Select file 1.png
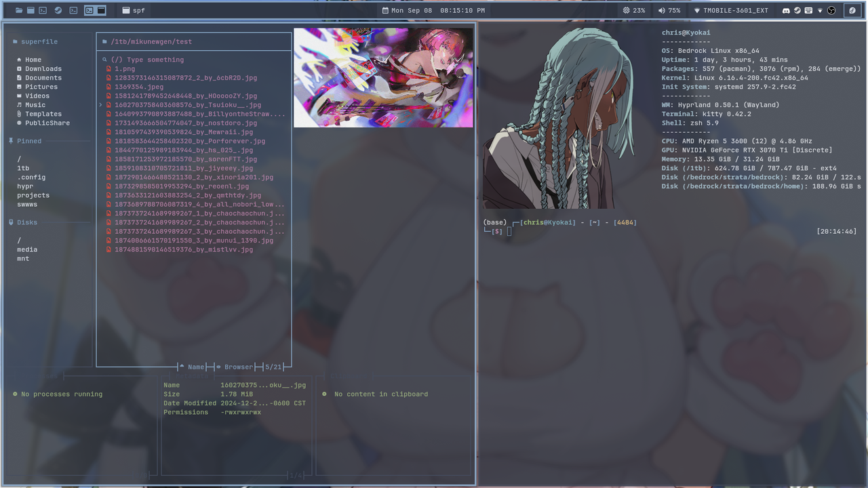This screenshot has height=488, width=868. click(125, 68)
